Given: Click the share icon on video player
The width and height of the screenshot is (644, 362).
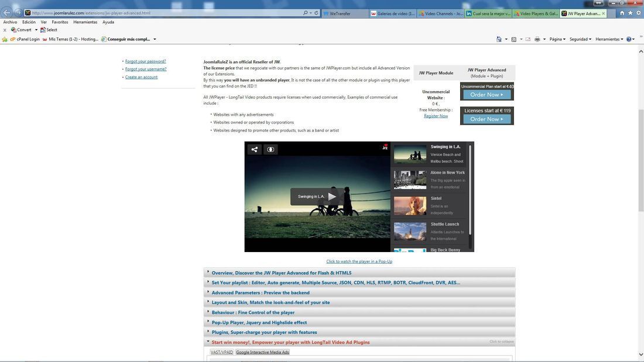Looking at the screenshot, I should pos(255,149).
